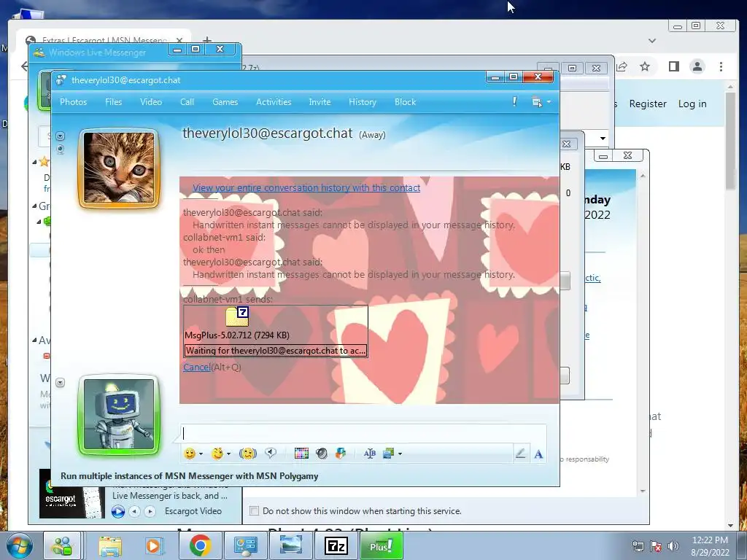This screenshot has width=747, height=560.
Task: Click the webcam icon beside contact picture
Action: 60,149
